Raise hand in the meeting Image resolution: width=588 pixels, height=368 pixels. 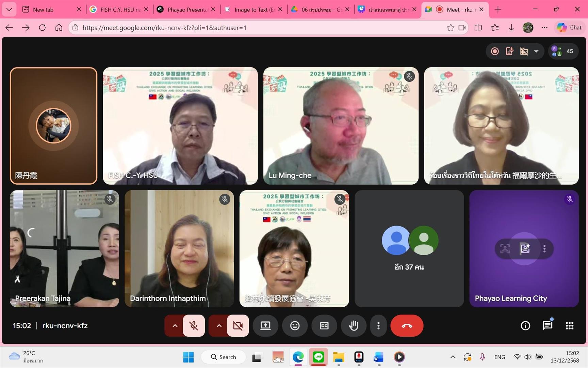[354, 326]
